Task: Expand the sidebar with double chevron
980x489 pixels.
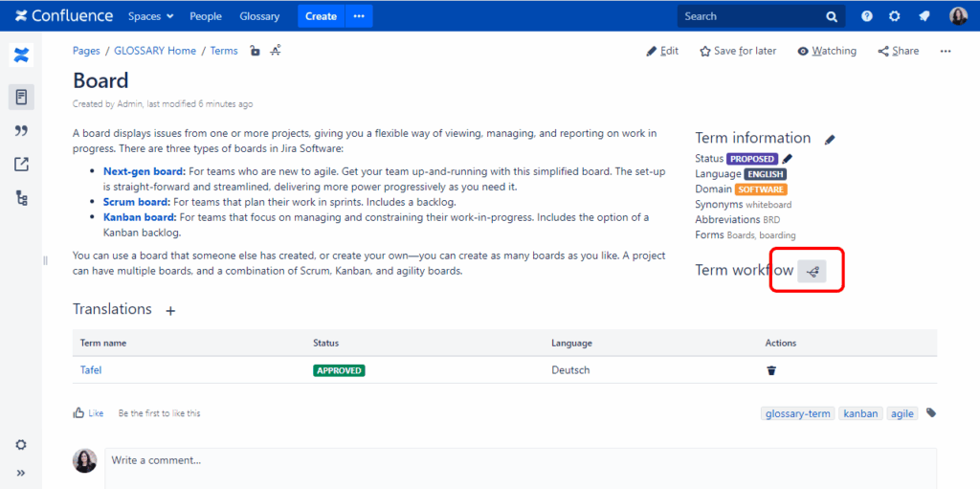Action: (x=21, y=473)
